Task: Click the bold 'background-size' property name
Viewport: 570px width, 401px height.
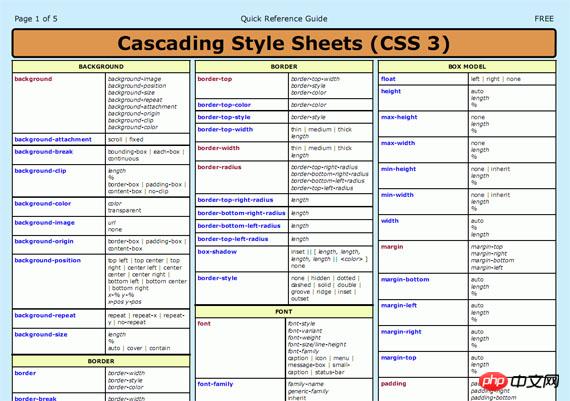Action: coord(41,334)
